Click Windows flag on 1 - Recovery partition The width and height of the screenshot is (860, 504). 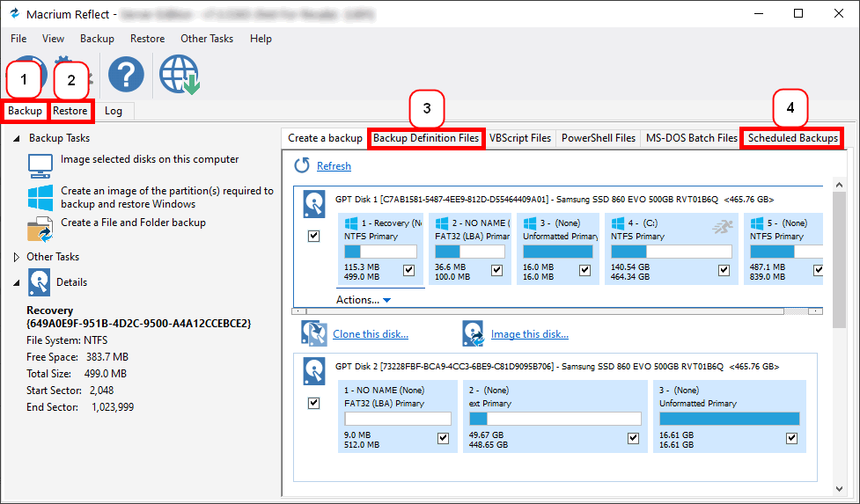tap(351, 223)
